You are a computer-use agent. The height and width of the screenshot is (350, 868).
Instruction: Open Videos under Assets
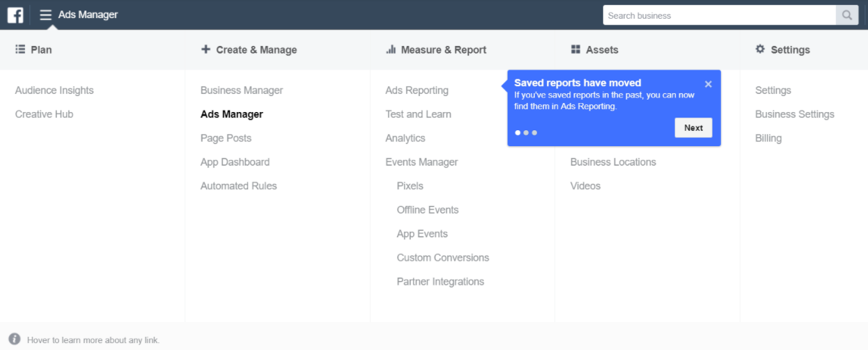(585, 186)
